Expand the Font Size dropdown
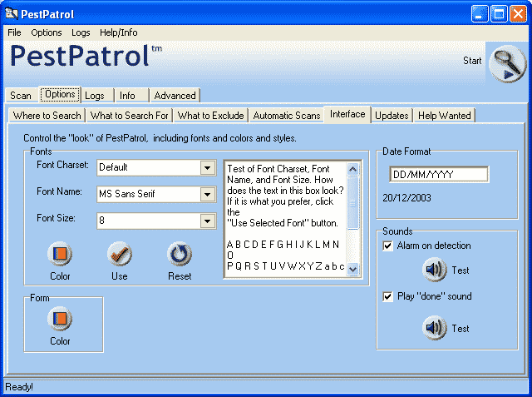This screenshot has height=397, width=532. [x=207, y=221]
